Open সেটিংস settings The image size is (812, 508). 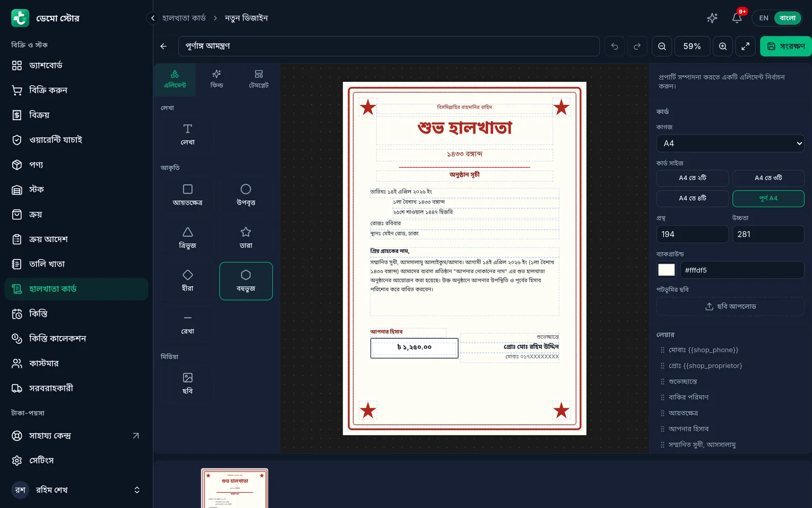point(76,460)
